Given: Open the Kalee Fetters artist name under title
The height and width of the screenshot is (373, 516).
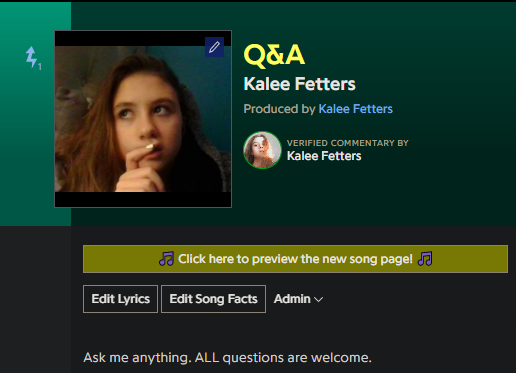Looking at the screenshot, I should coord(299,84).
